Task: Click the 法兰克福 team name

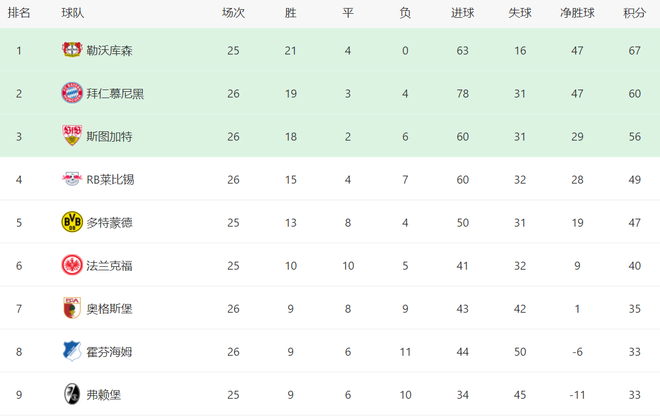Action: (109, 266)
